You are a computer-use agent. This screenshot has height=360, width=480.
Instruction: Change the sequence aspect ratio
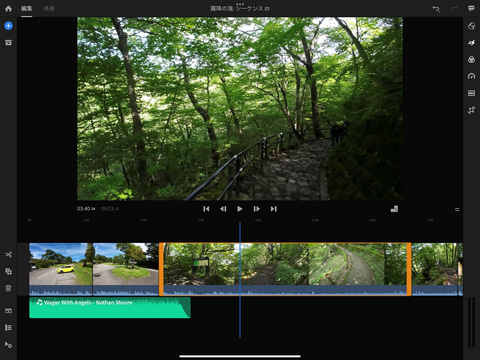[x=394, y=209]
